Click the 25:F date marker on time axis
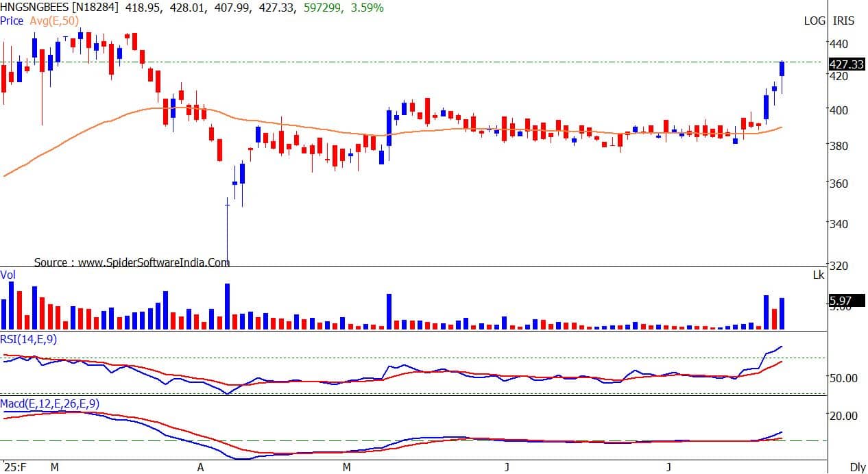The image size is (868, 474). click(13, 467)
